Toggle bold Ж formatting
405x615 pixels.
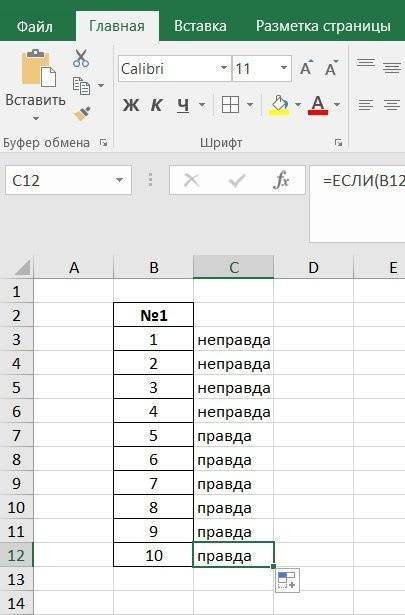click(x=131, y=105)
